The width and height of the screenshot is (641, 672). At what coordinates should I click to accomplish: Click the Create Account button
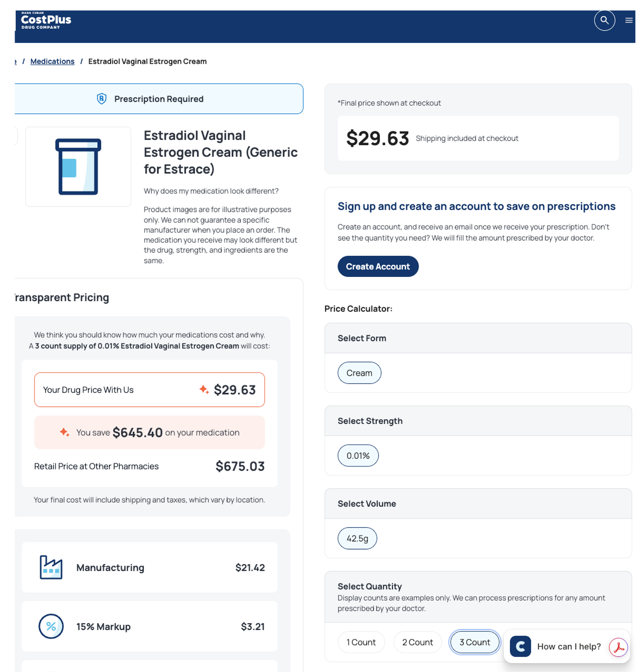pyautogui.click(x=378, y=266)
